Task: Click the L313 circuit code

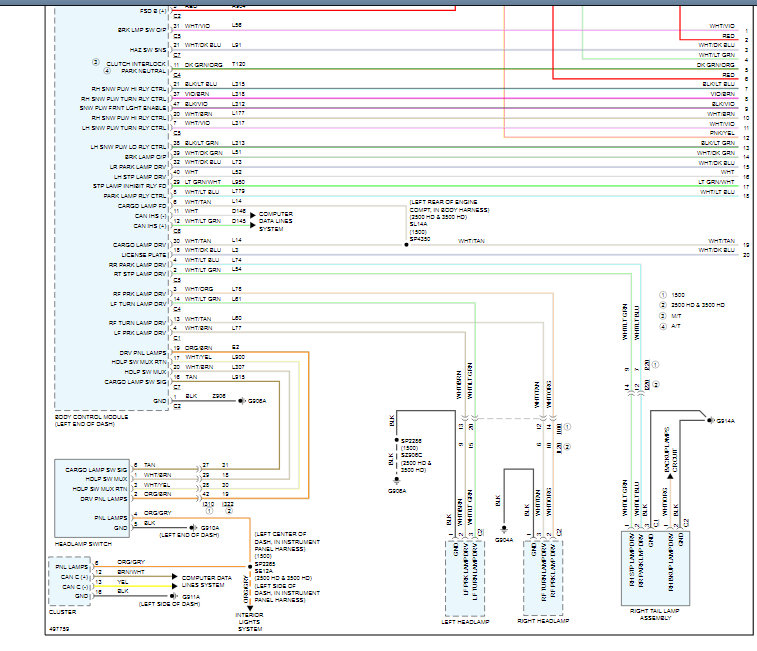Action: pyautogui.click(x=238, y=143)
